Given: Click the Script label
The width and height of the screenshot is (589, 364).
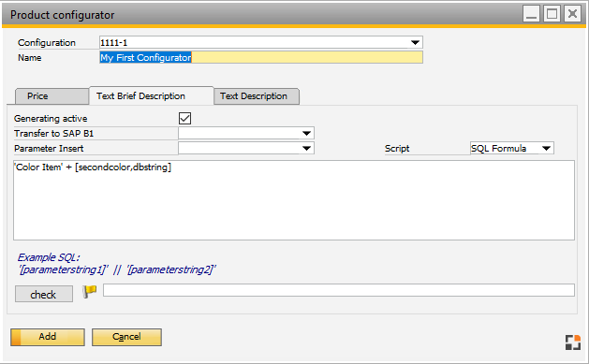Looking at the screenshot, I should [397, 149].
